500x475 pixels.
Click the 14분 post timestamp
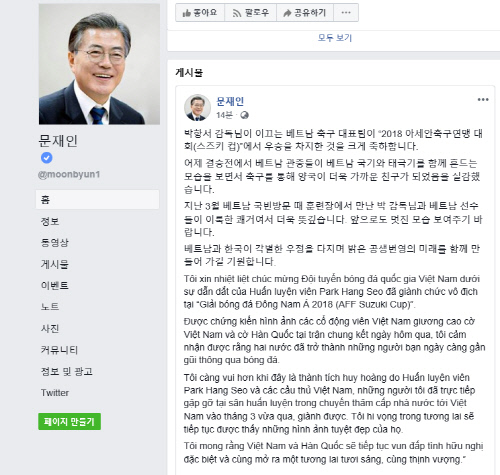point(224,115)
